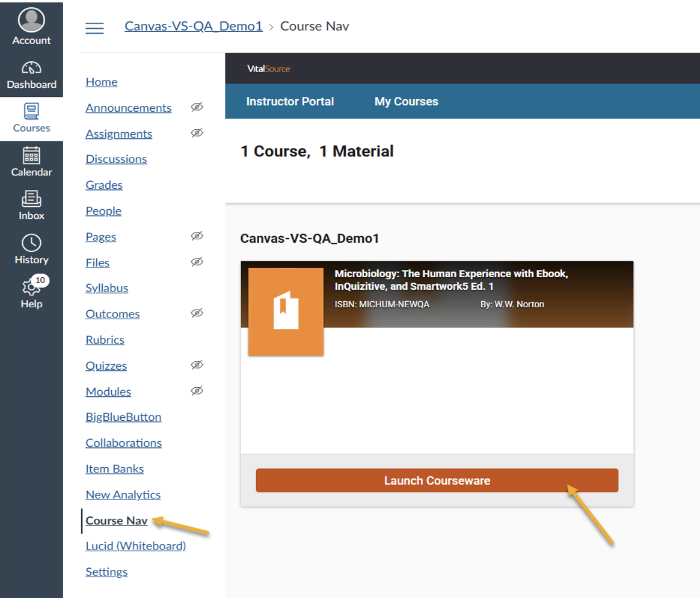Open the Collaborations course link

point(124,443)
